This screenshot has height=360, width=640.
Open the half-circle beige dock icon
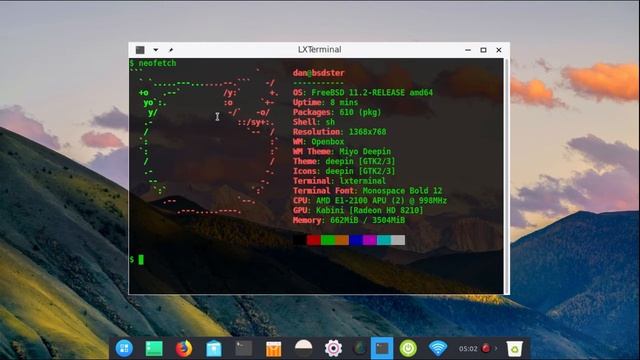[x=304, y=348]
